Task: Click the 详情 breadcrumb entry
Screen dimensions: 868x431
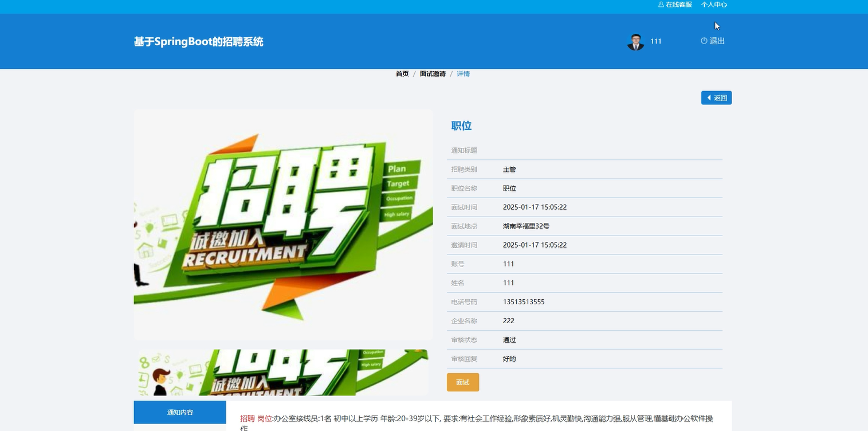Action: (462, 73)
